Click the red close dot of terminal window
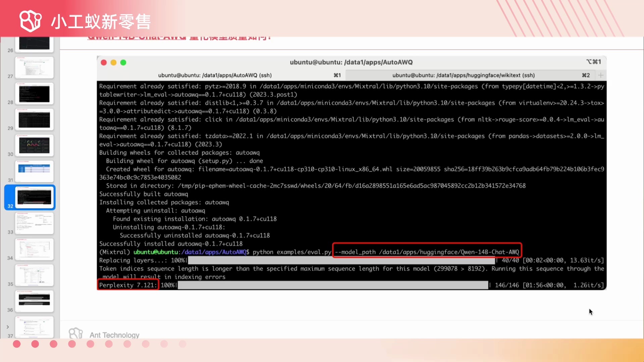644x362 pixels. click(104, 62)
